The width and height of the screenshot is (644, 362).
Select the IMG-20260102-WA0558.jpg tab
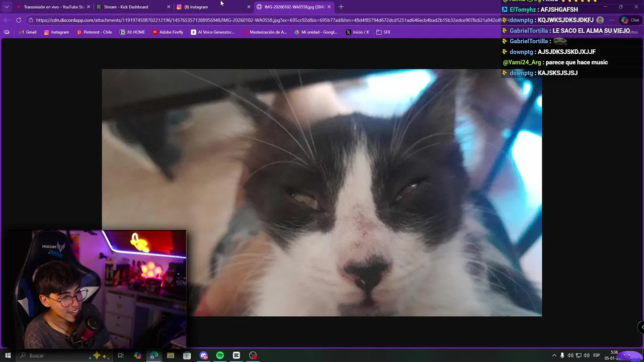(294, 7)
